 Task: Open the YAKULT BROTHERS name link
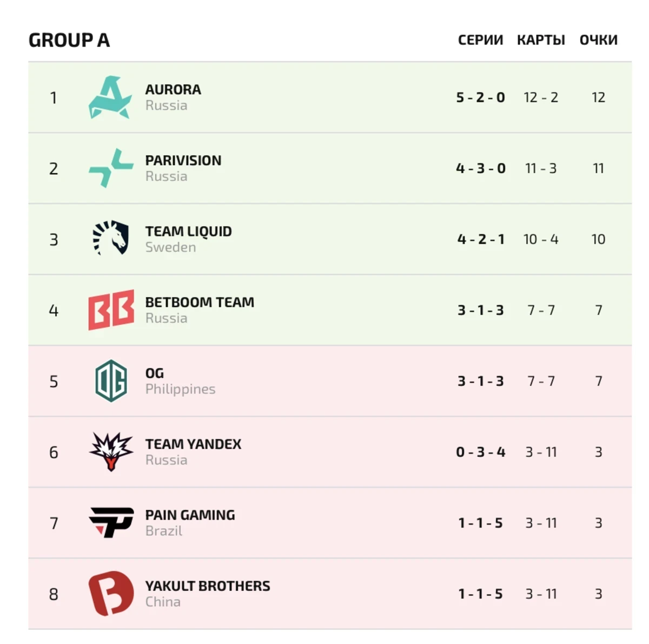[208, 586]
